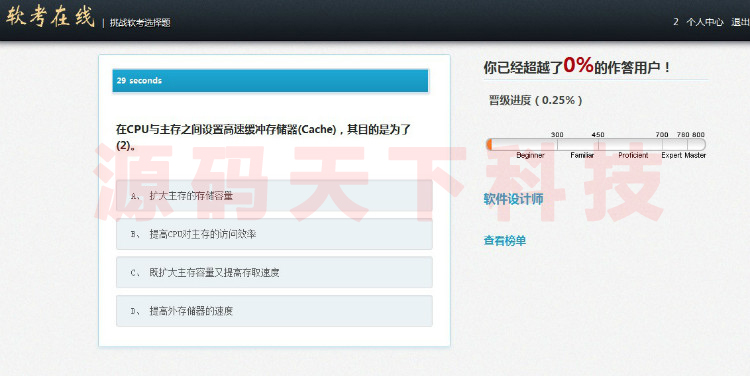Screen dimensions: 750x376
Task: Click the Beginner level label
Action: (x=530, y=155)
